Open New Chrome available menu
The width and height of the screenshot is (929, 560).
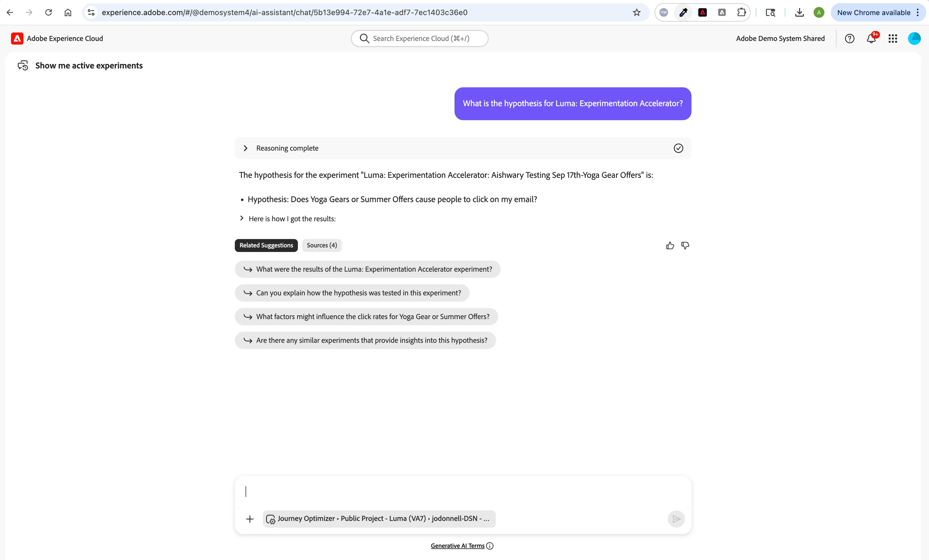(878, 12)
